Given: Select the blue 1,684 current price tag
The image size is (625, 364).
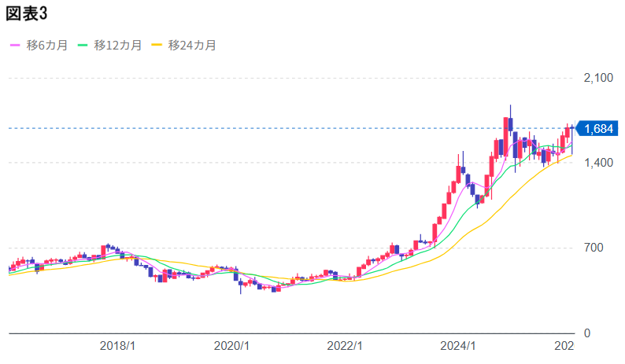Looking at the screenshot, I should coord(597,128).
